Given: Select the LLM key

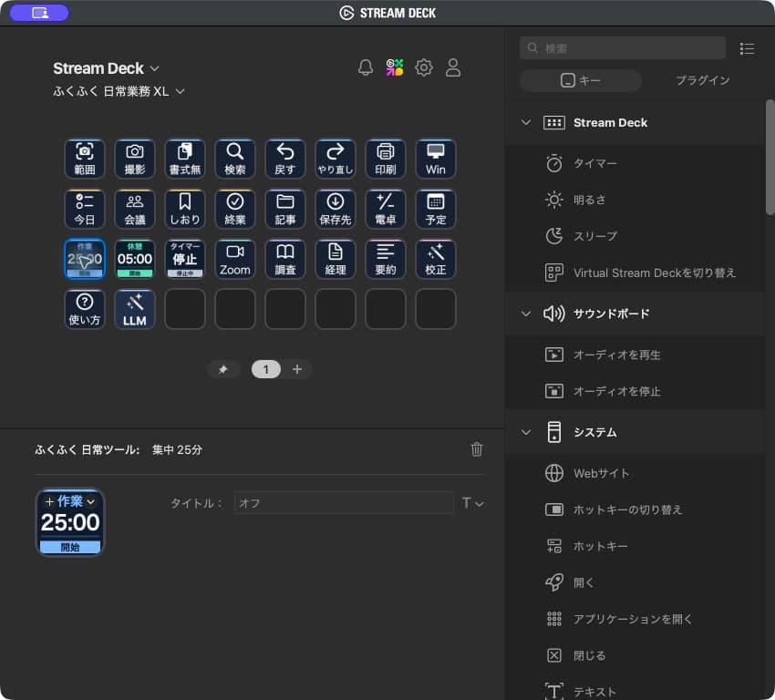Looking at the screenshot, I should [x=135, y=309].
